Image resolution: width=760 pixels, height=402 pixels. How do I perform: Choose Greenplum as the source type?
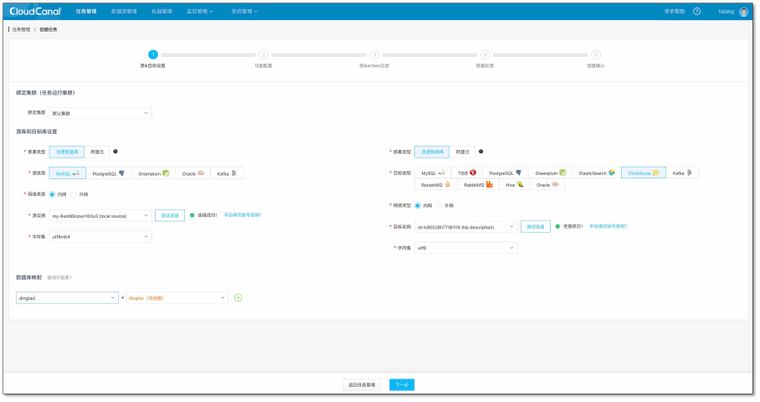153,173
